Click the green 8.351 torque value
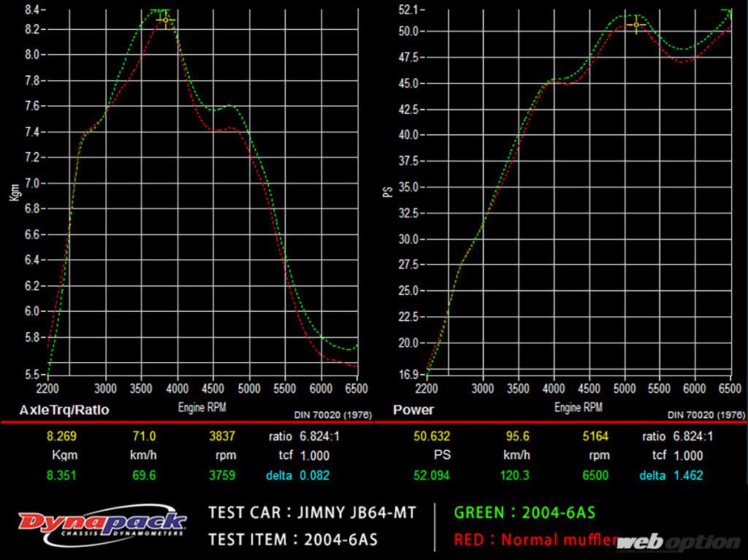Image resolution: width=748 pixels, height=560 pixels. coord(61,475)
